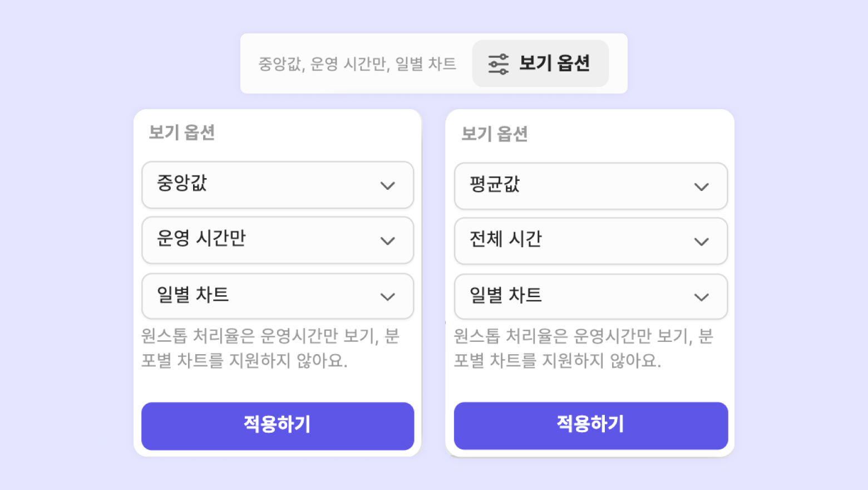The image size is (868, 490).
Task: Expand the 운영 시간만 dropdown
Action: [277, 240]
